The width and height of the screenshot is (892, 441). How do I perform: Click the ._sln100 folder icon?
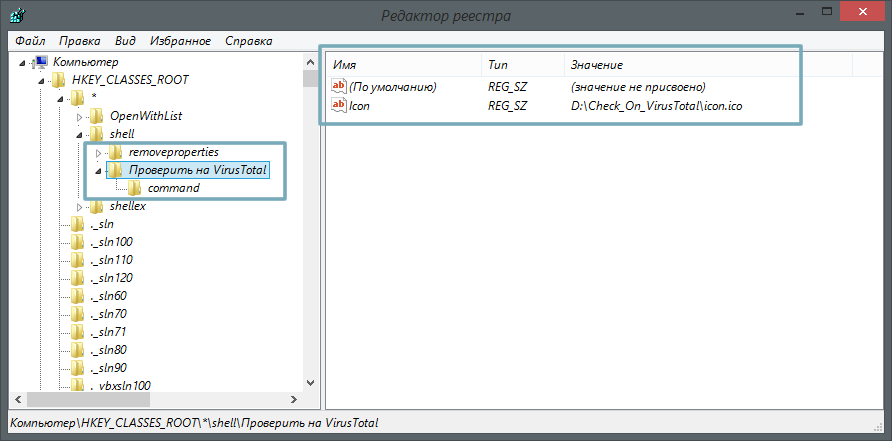[78, 242]
